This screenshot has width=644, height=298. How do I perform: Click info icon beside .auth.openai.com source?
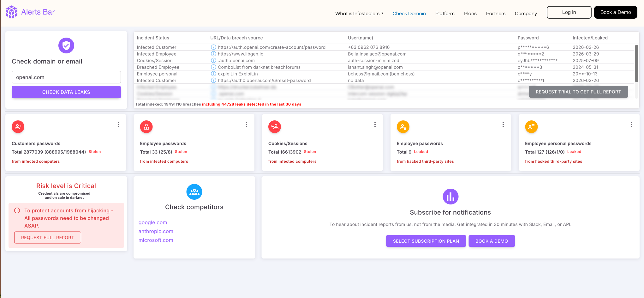click(x=213, y=60)
